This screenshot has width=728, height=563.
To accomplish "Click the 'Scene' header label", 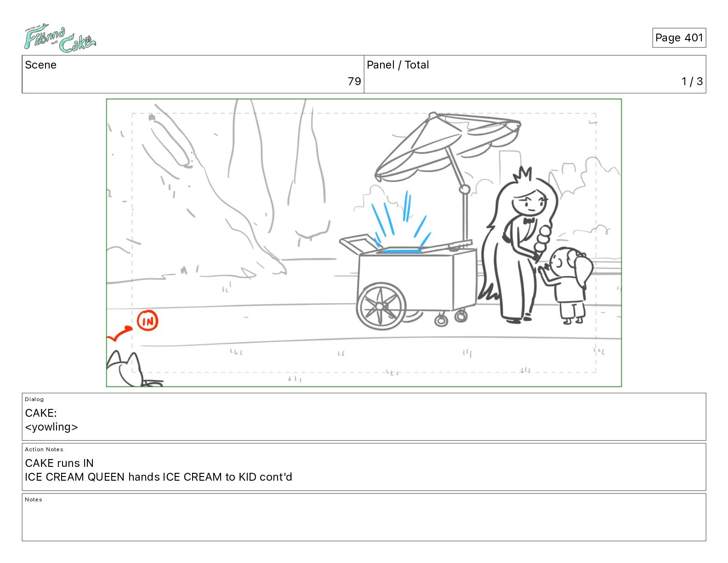I will click(40, 65).
